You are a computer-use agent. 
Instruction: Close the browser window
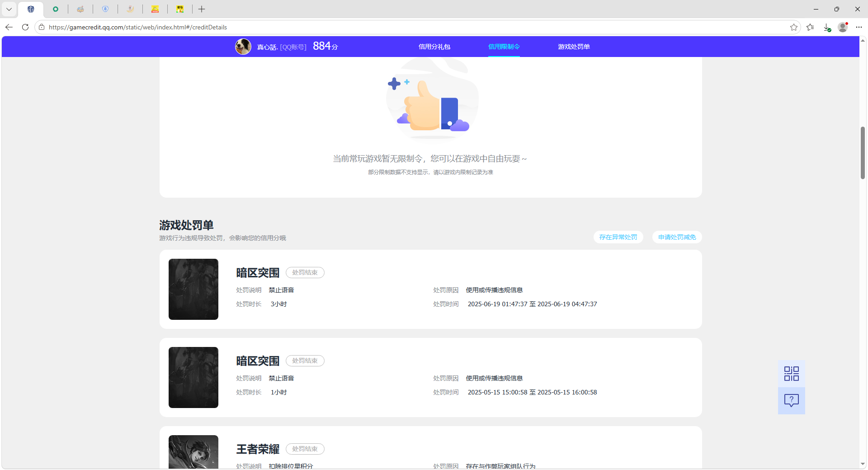pos(858,9)
